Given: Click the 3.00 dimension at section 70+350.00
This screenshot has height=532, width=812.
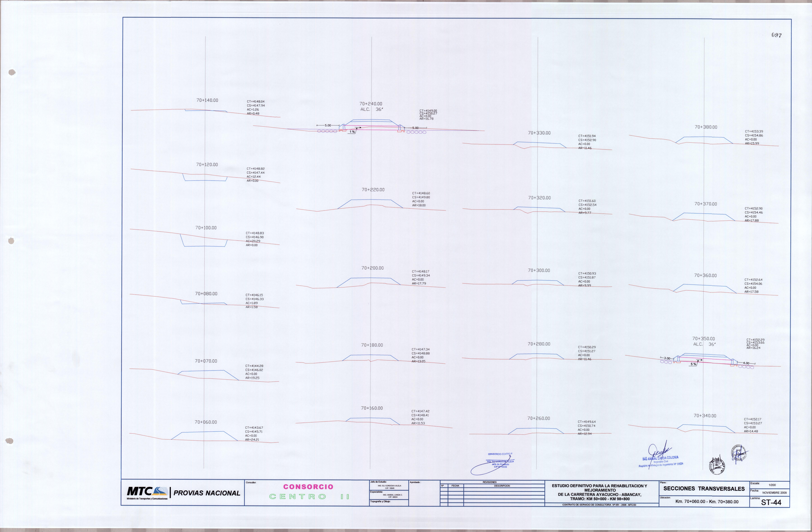Looking at the screenshot, I should tap(667, 358).
